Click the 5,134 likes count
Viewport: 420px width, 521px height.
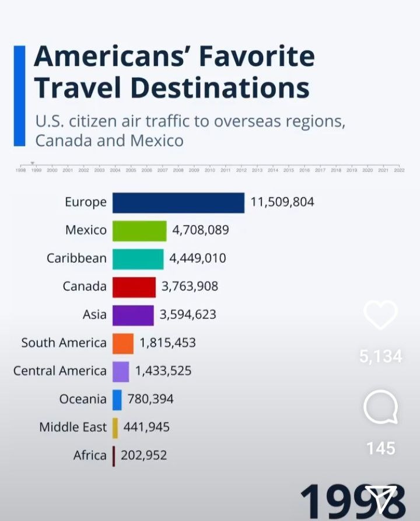tap(380, 356)
